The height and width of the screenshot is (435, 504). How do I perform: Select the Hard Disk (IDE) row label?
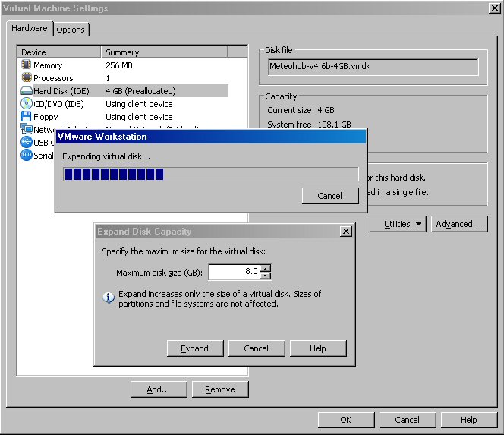click(61, 91)
